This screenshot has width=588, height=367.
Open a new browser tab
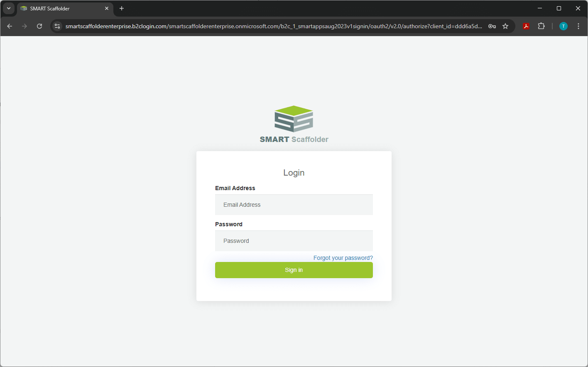(x=122, y=8)
